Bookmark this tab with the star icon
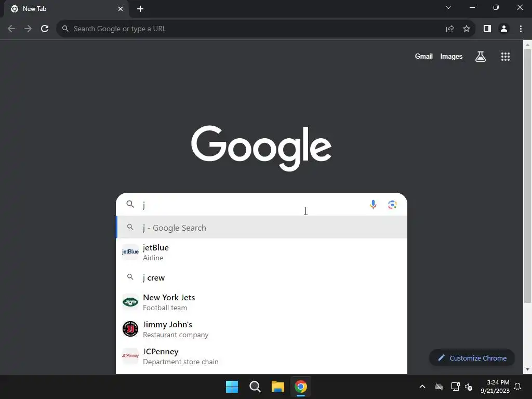 [x=467, y=29]
